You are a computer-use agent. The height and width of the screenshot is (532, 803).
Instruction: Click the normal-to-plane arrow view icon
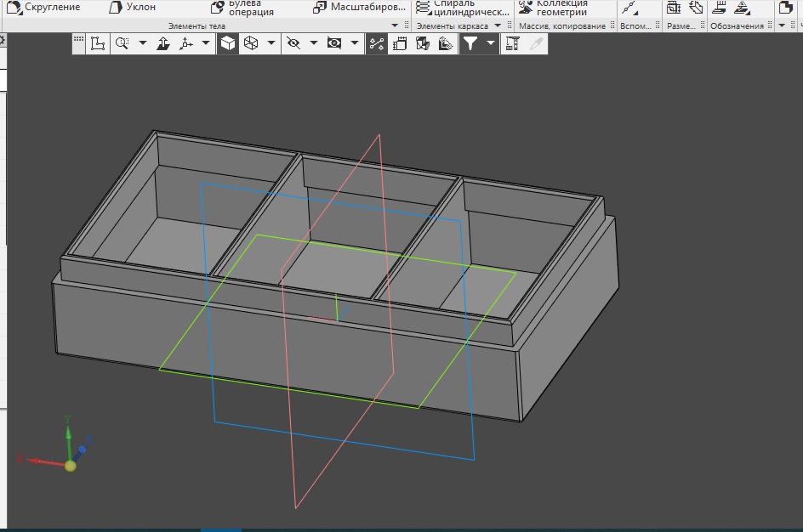(163, 43)
